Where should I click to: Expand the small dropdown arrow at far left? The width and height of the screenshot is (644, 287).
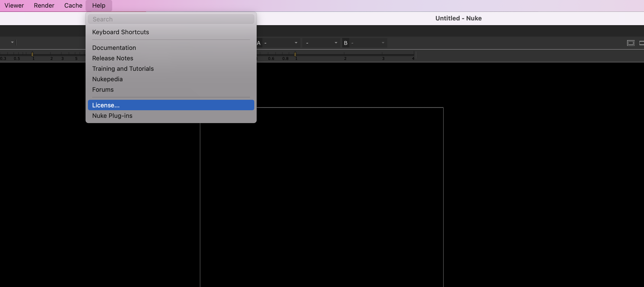[12, 42]
